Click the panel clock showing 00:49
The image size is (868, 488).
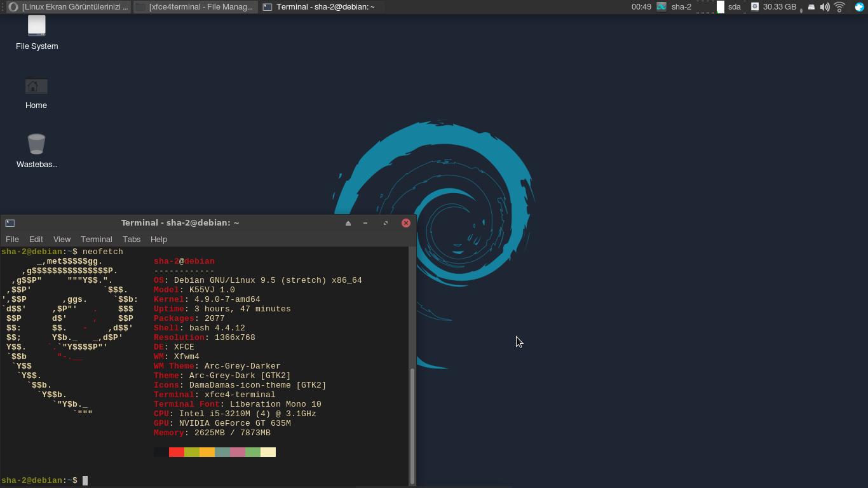(x=641, y=7)
